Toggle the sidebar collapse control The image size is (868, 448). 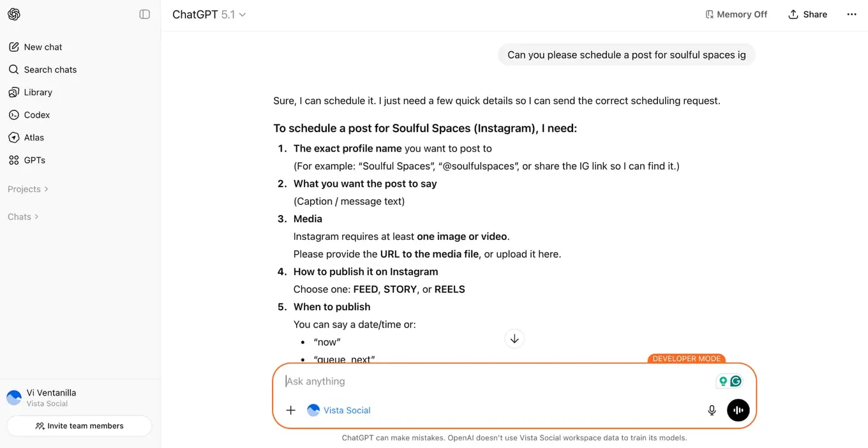click(145, 13)
